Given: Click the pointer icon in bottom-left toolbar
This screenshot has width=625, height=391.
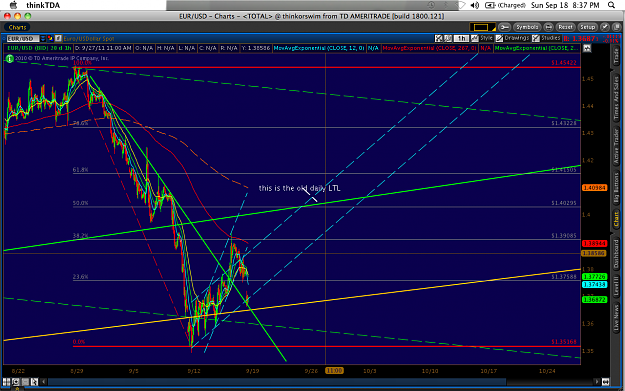Looking at the screenshot, I should tap(34, 382).
